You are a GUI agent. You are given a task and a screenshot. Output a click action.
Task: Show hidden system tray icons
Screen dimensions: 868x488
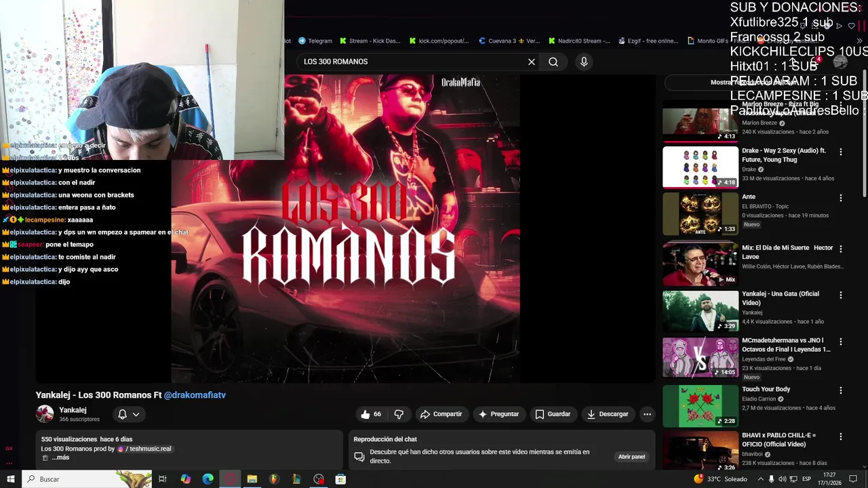click(760, 479)
